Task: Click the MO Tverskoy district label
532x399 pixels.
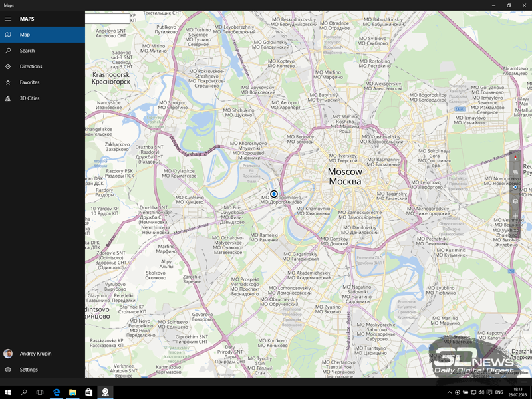Action: pos(343,158)
